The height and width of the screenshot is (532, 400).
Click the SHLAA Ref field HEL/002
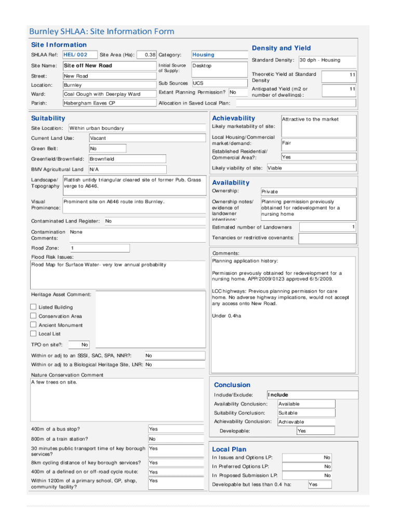pos(79,55)
